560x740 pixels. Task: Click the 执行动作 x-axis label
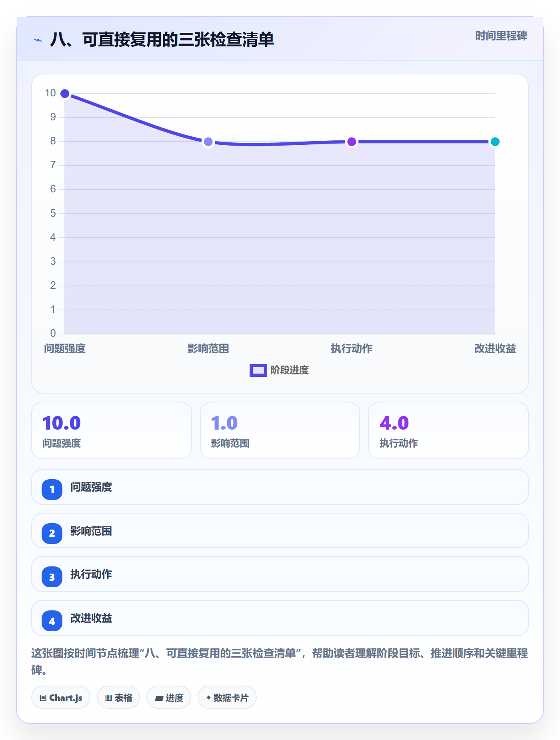click(x=352, y=349)
